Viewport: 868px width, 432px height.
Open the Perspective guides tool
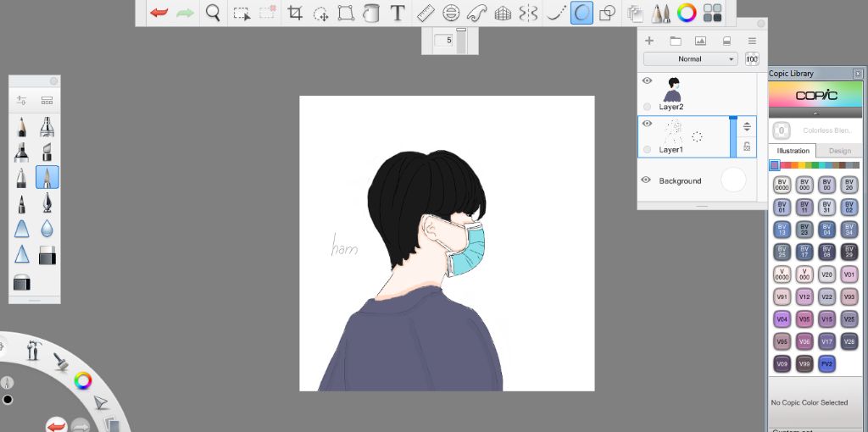click(x=503, y=13)
